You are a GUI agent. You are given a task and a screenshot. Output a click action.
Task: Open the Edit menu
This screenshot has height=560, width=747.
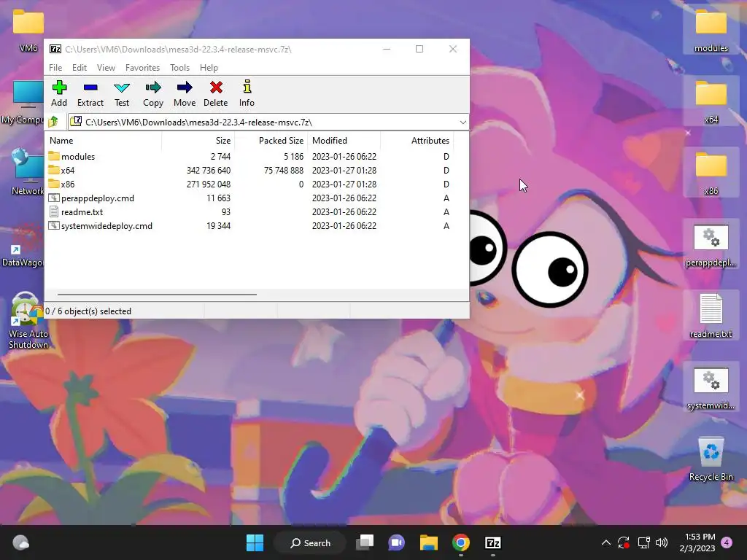pyautogui.click(x=79, y=68)
